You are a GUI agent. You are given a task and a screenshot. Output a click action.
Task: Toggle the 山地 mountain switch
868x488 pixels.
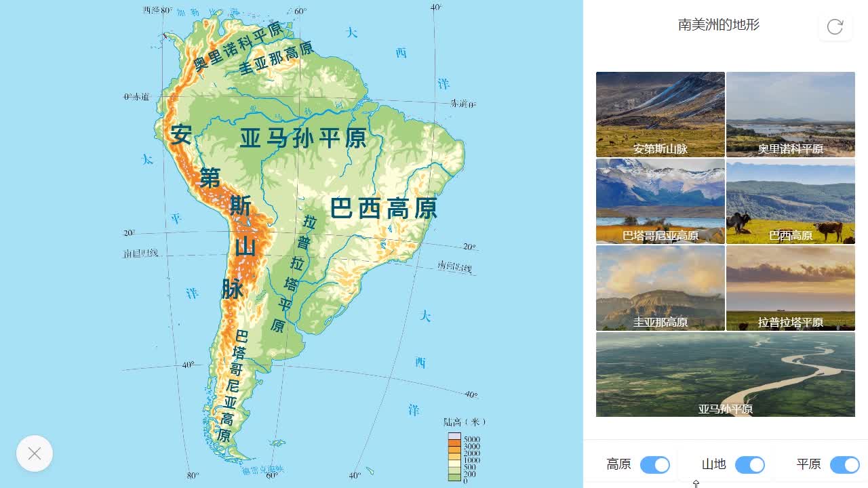pyautogui.click(x=750, y=464)
